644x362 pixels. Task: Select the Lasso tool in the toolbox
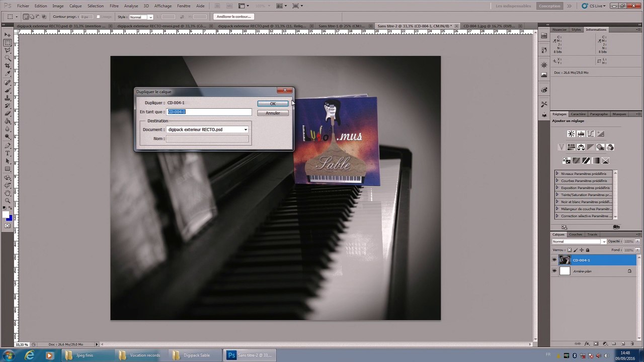click(x=8, y=51)
